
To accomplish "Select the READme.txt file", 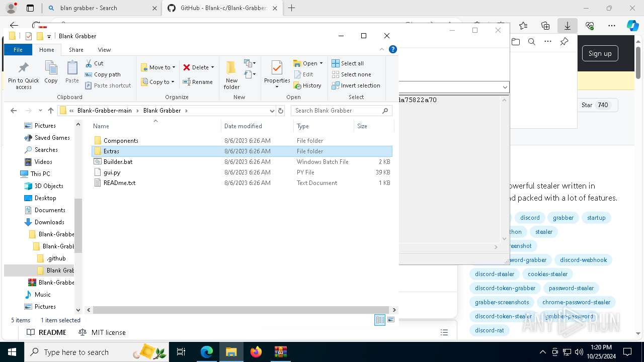I will coord(119,183).
